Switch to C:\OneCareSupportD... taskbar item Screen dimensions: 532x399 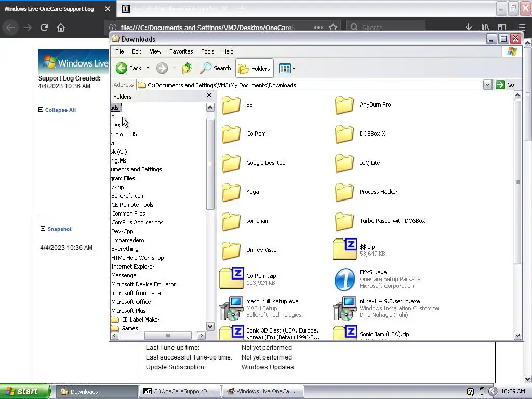(x=180, y=391)
